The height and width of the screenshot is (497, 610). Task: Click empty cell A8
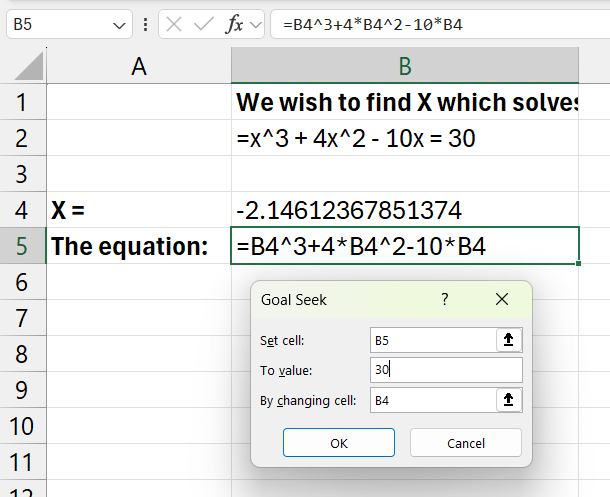pyautogui.click(x=139, y=354)
